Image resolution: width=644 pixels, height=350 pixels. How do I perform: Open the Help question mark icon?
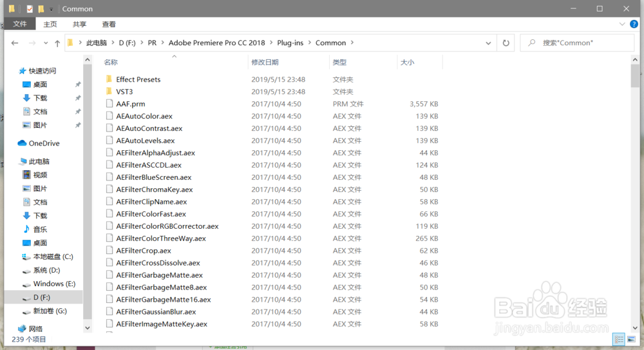click(634, 24)
